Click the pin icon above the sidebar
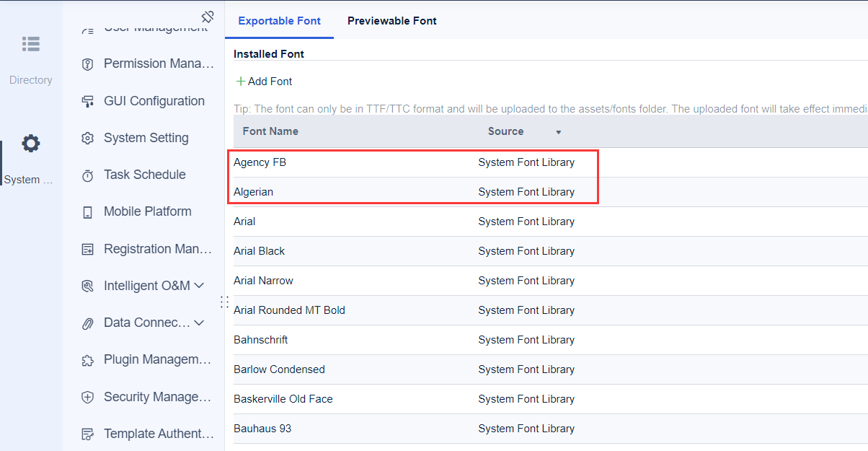This screenshot has width=868, height=451. pyautogui.click(x=208, y=17)
